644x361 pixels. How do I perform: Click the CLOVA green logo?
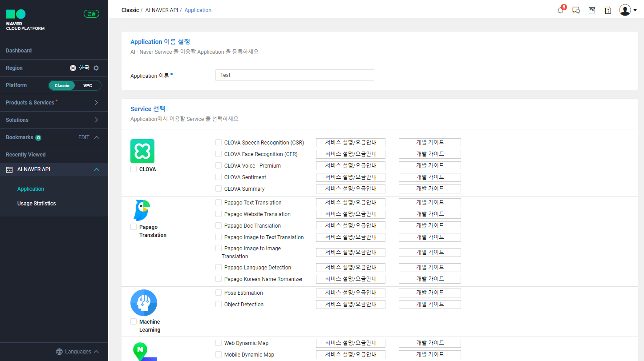tap(142, 151)
